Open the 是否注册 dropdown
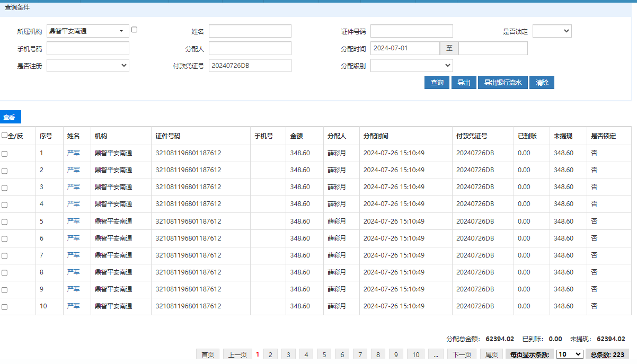Viewport: 637px width, 364px height. coord(87,65)
